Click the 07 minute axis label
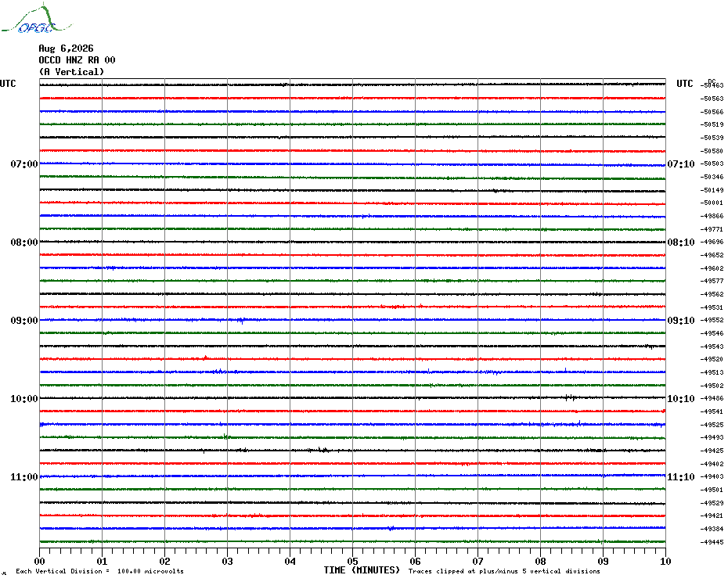 (478, 561)
